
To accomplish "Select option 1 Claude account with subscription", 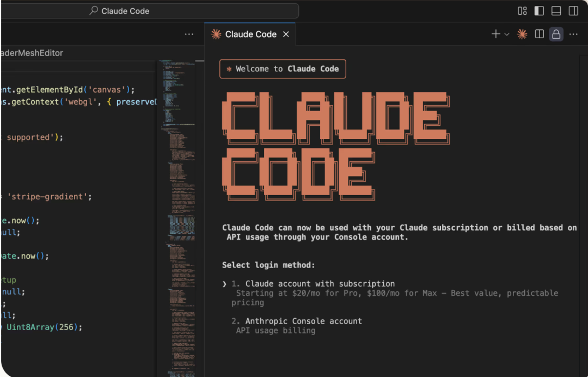I will click(x=320, y=284).
